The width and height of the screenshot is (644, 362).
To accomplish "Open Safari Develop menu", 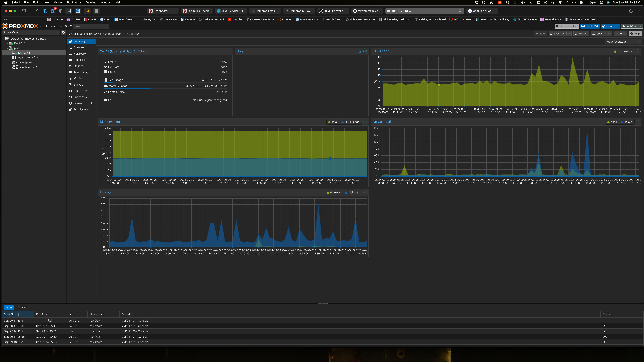I will pyautogui.click(x=91, y=2).
